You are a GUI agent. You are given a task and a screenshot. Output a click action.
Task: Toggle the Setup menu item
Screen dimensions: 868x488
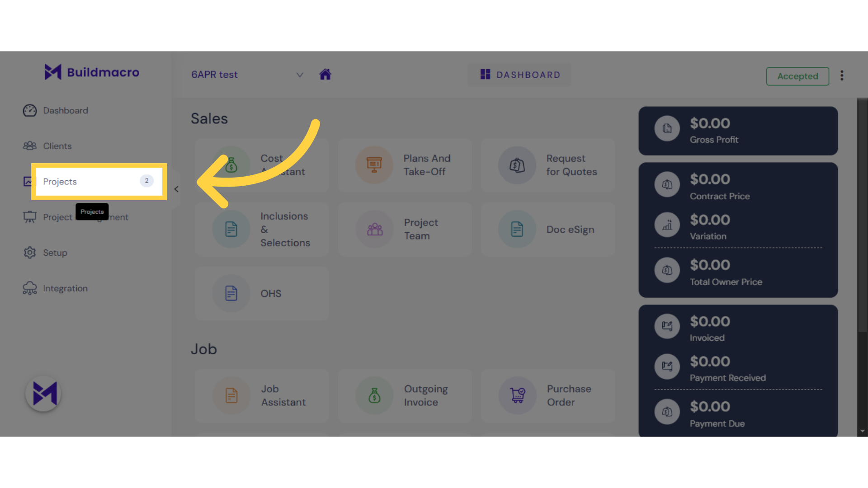[x=55, y=253]
